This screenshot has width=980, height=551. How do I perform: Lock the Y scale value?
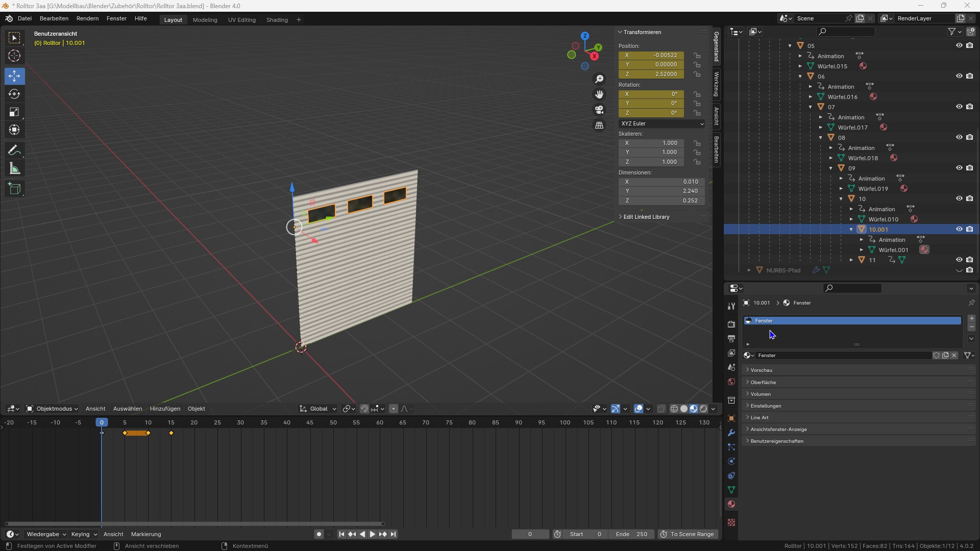click(697, 152)
